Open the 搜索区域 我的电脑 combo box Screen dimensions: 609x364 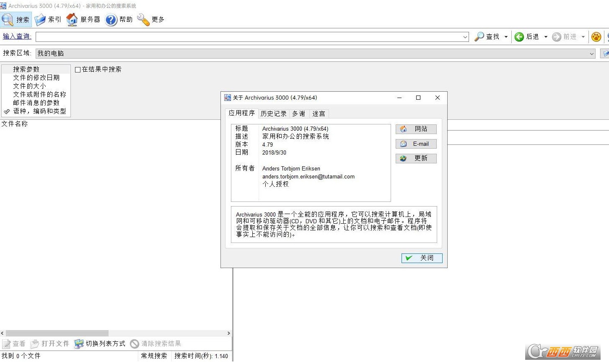[315, 54]
